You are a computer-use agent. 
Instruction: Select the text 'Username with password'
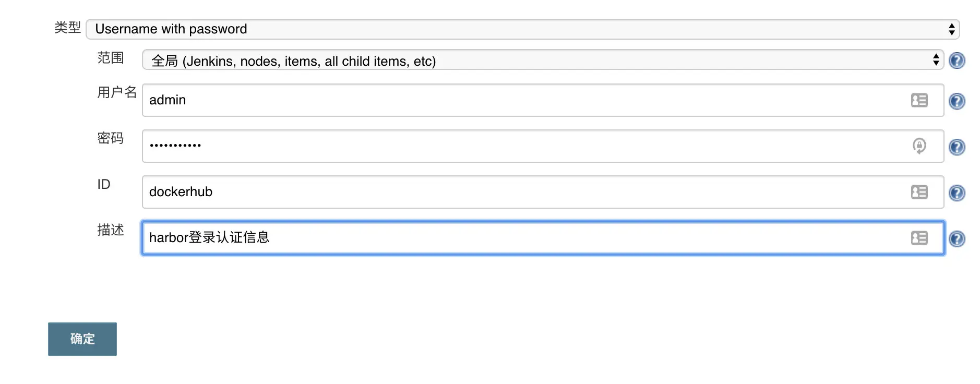pos(171,29)
